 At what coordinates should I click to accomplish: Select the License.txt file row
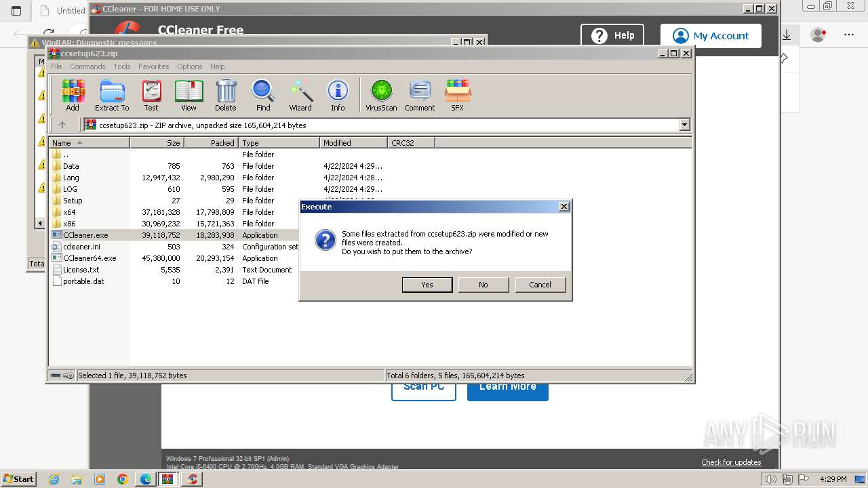tap(174, 270)
